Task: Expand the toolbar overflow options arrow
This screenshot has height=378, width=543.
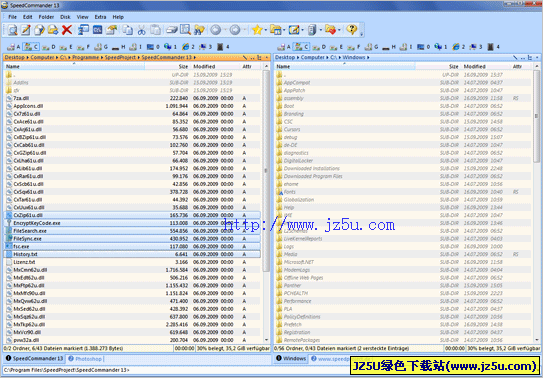Action: tap(362, 34)
